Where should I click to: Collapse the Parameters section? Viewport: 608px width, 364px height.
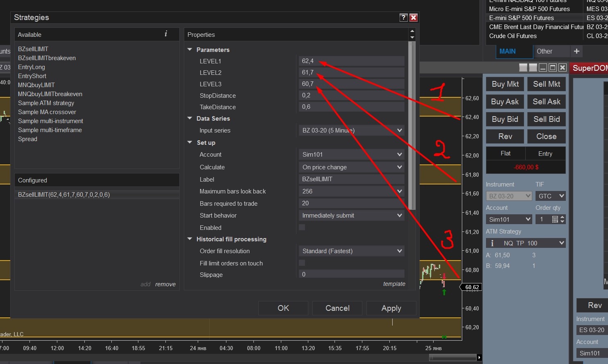190,49
